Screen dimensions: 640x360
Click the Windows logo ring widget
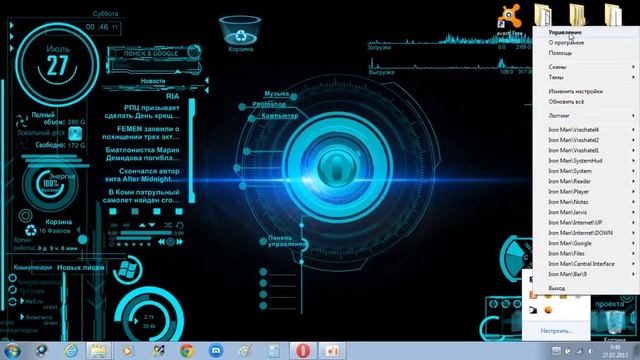pyautogui.click(x=128, y=269)
